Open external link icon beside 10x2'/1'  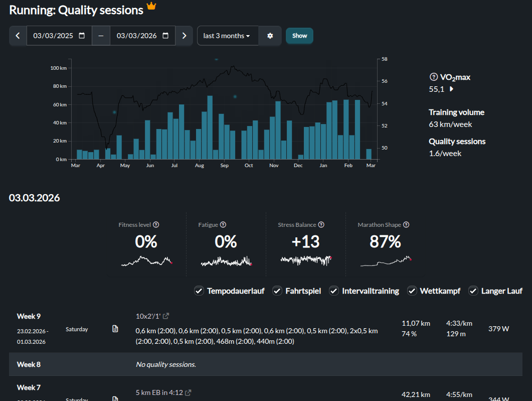[166, 316]
